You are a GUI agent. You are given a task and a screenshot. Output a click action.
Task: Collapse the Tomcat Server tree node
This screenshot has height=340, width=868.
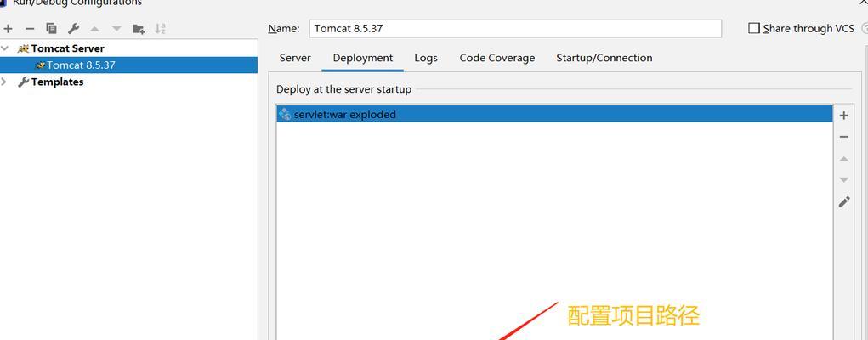5,48
